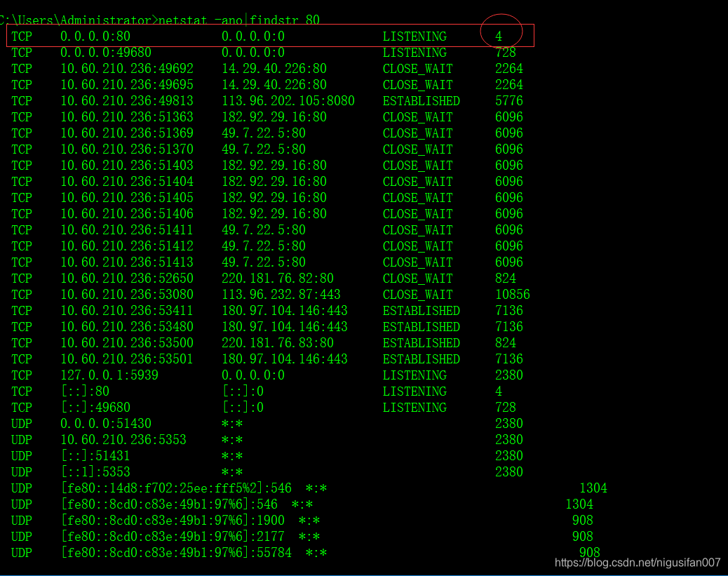Click local address 10.60.210.236:49692
Viewport: 728px width, 576px height.
127,69
